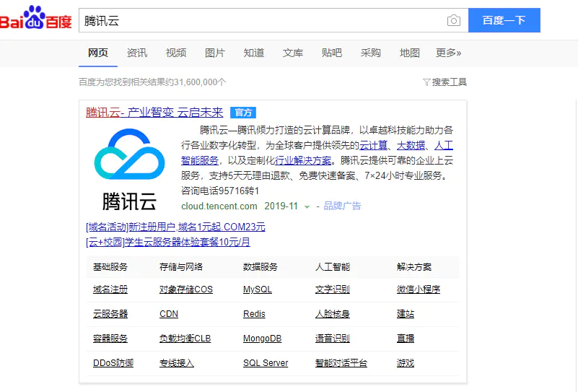Open the Redis link

pyautogui.click(x=254, y=314)
